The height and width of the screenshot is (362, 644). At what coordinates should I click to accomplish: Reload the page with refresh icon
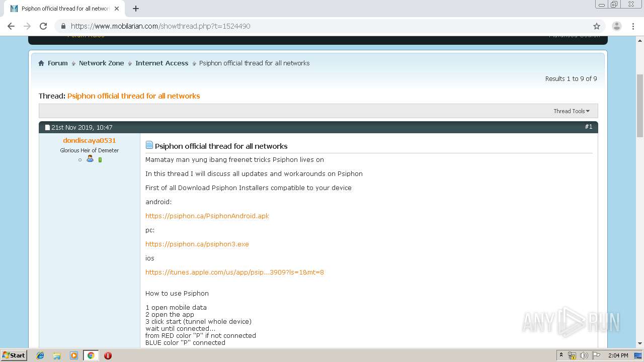click(43, 26)
